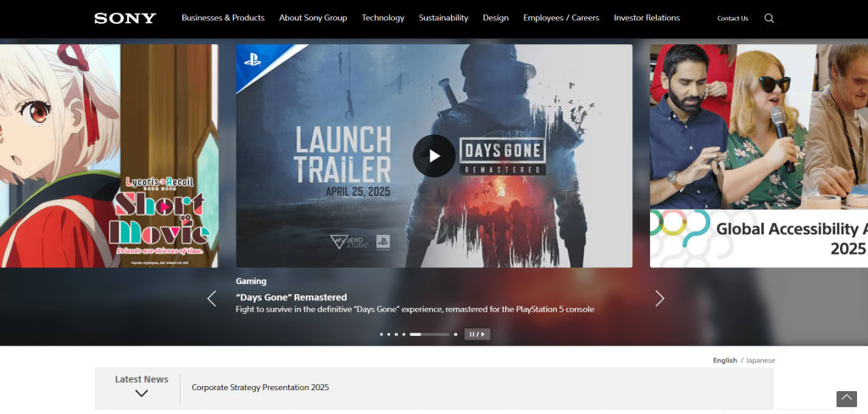The height and width of the screenshot is (414, 868).
Task: Select the fourth carousel dot indicator
Action: pyautogui.click(x=403, y=334)
